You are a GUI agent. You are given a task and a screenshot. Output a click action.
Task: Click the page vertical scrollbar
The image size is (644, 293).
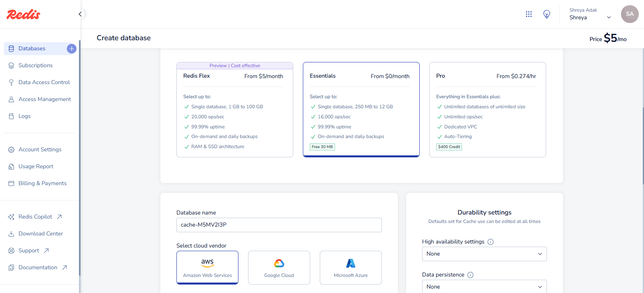tap(643, 145)
